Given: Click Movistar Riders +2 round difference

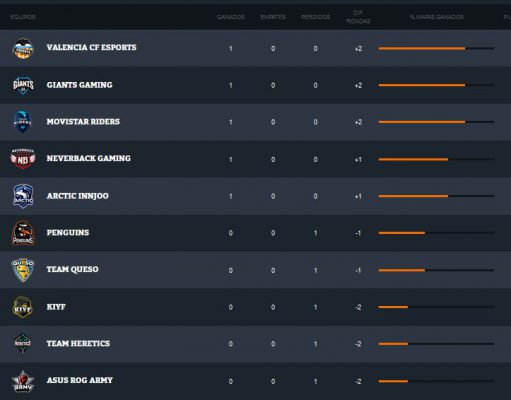Looking at the screenshot, I should (x=358, y=122).
